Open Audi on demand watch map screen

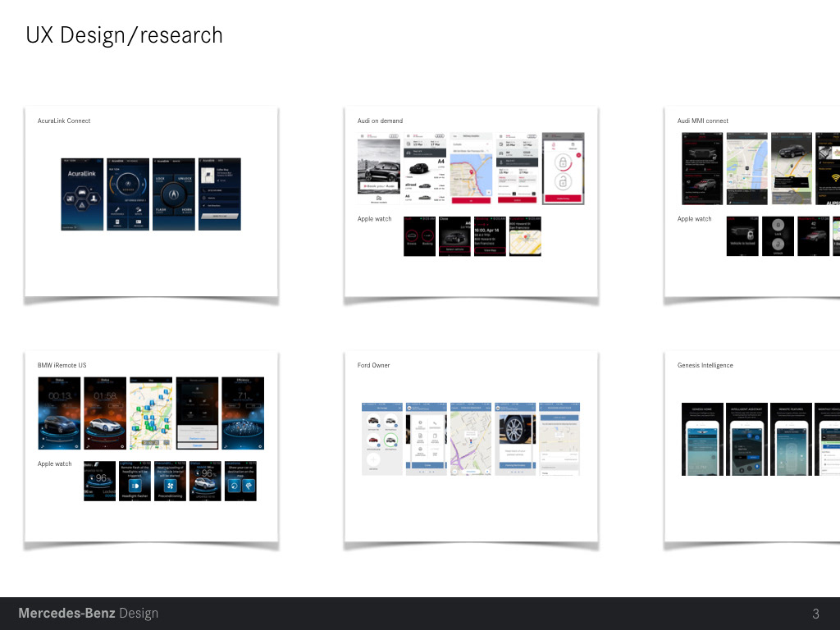coord(525,236)
